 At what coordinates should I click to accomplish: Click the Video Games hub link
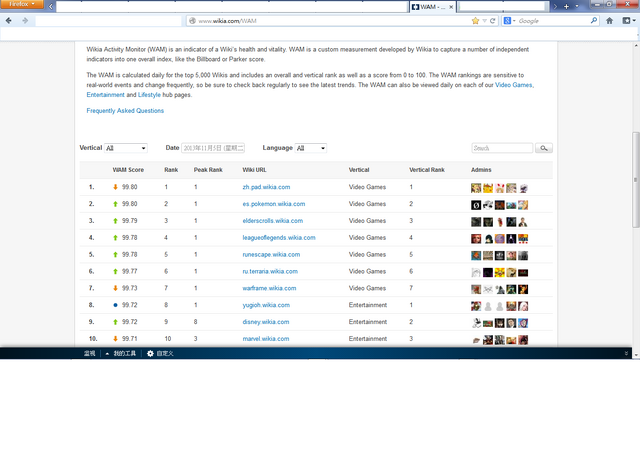513,85
